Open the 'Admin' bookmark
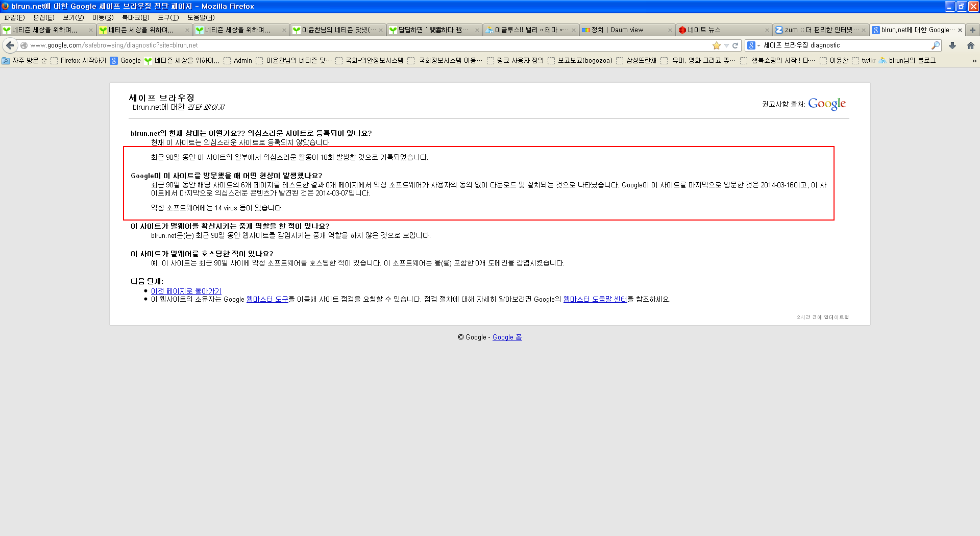The height and width of the screenshot is (536, 980). tap(238, 61)
